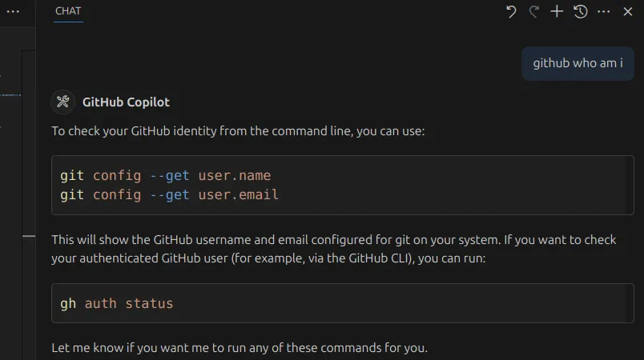Close the Chat panel
The height and width of the screenshot is (360, 644).
[627, 11]
